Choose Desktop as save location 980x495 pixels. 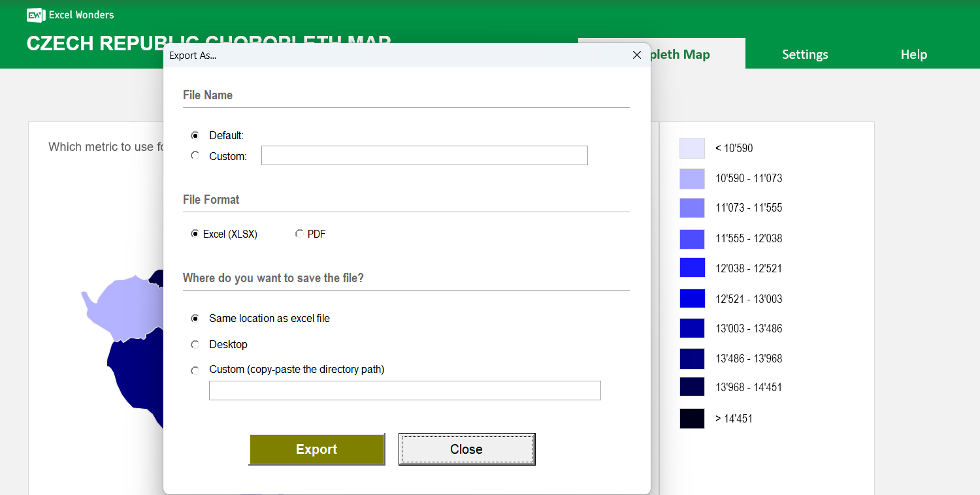[195, 345]
